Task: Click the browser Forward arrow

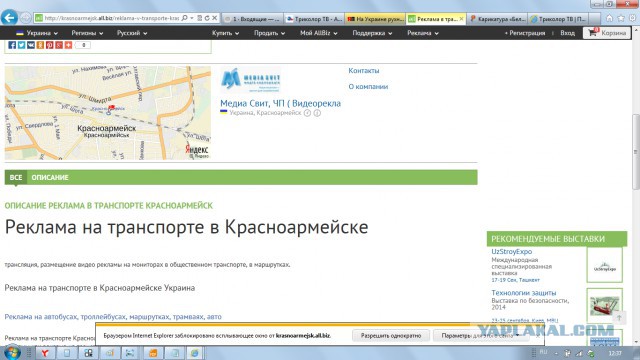Action: coord(25,18)
